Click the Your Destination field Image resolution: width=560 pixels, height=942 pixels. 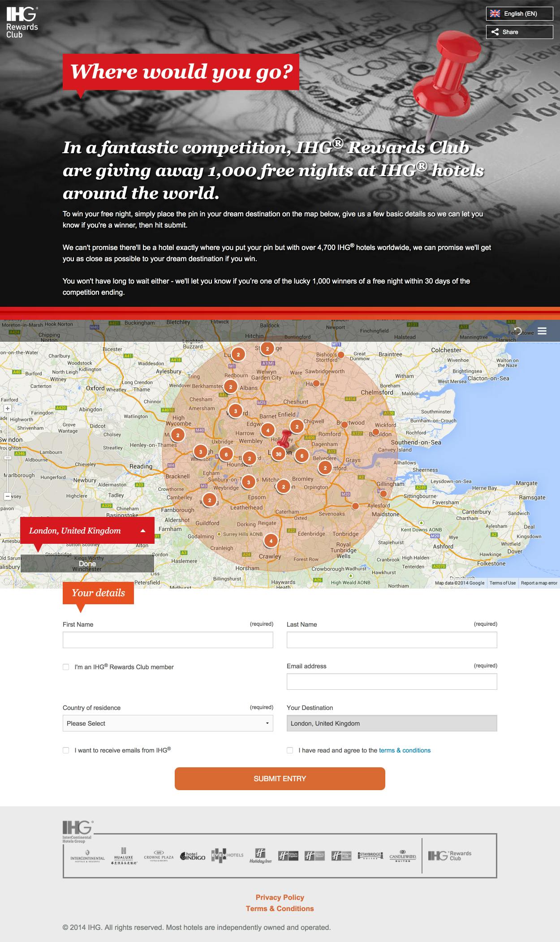392,723
